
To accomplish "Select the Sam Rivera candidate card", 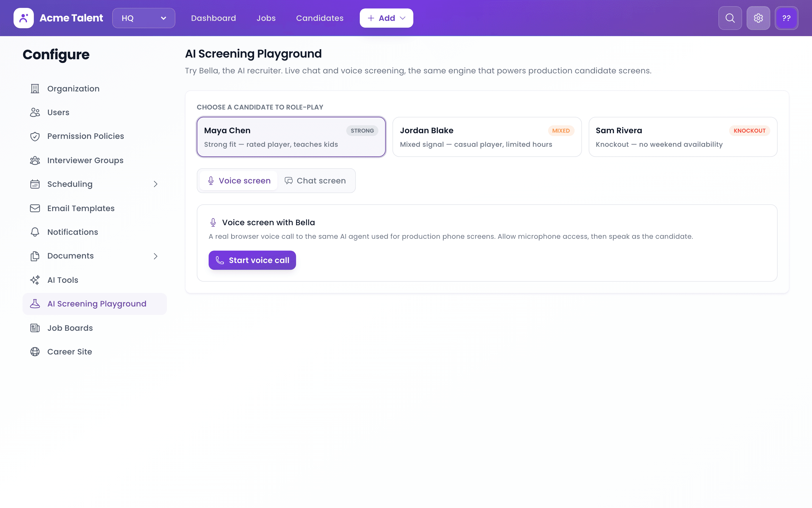I will click(x=683, y=137).
